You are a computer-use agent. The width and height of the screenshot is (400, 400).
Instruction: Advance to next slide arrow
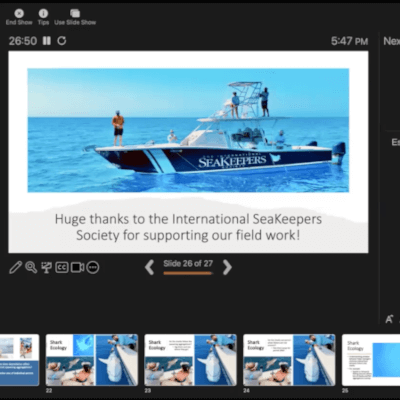(227, 267)
